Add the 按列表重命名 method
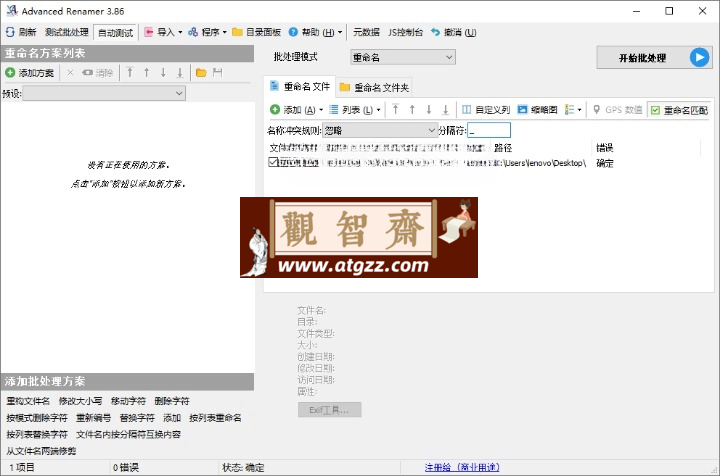 (x=215, y=418)
